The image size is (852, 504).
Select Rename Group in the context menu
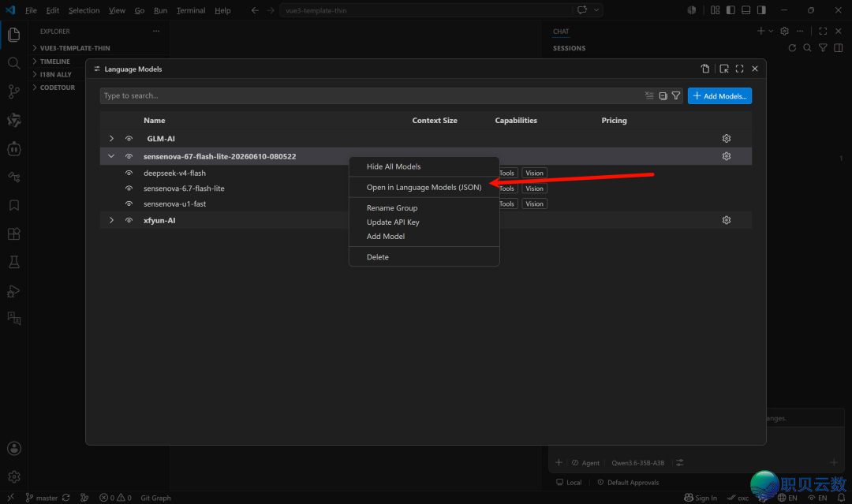tap(424, 208)
